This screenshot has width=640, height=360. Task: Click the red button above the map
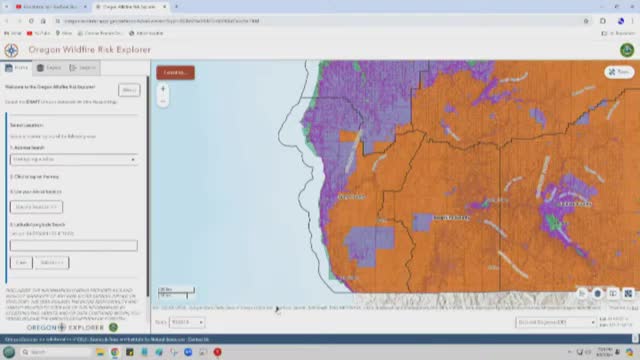[176, 73]
